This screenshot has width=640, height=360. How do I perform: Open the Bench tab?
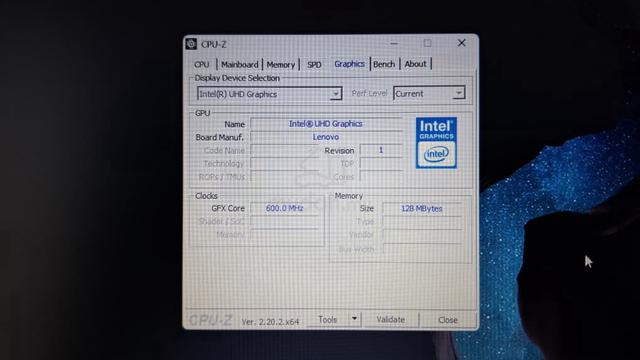(x=384, y=64)
